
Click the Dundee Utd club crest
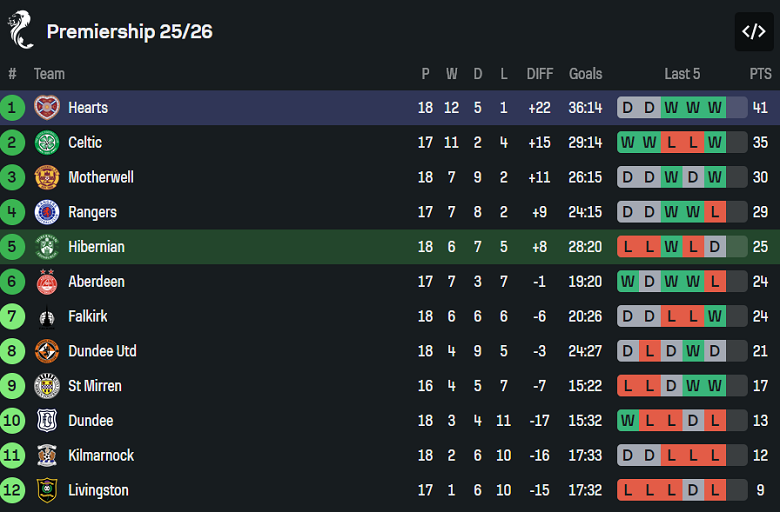[47, 351]
